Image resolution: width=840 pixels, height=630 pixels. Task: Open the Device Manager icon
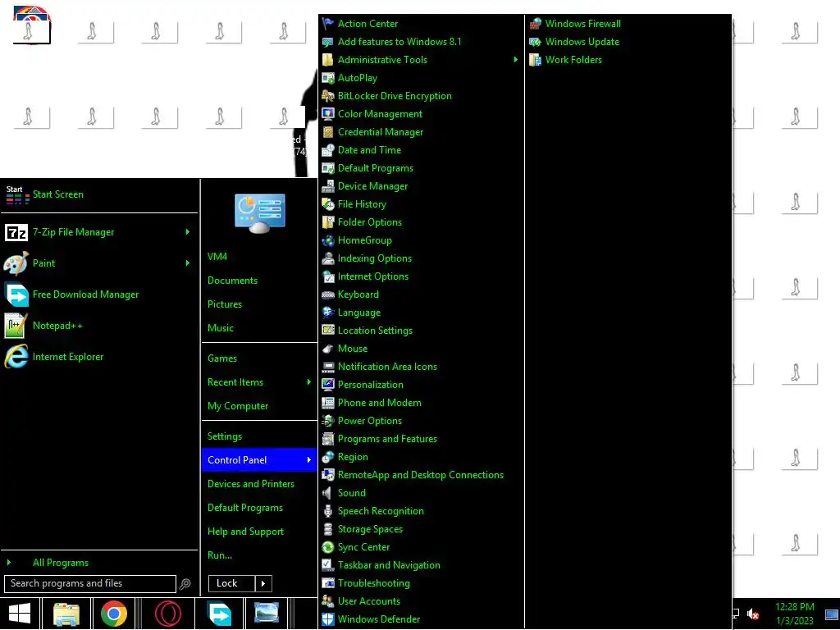point(328,186)
